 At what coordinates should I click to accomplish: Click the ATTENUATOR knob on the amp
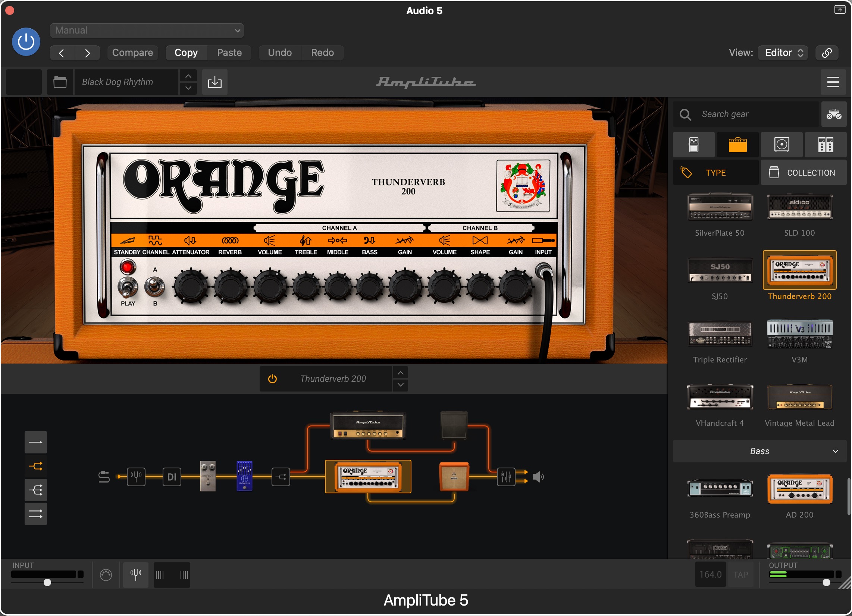coord(191,287)
